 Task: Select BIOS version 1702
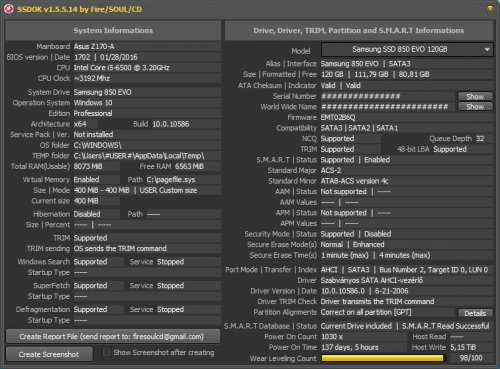click(x=82, y=57)
